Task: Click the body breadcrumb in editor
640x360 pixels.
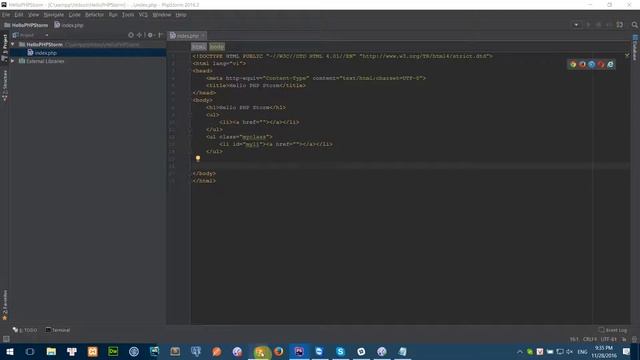Action: pyautogui.click(x=217, y=47)
